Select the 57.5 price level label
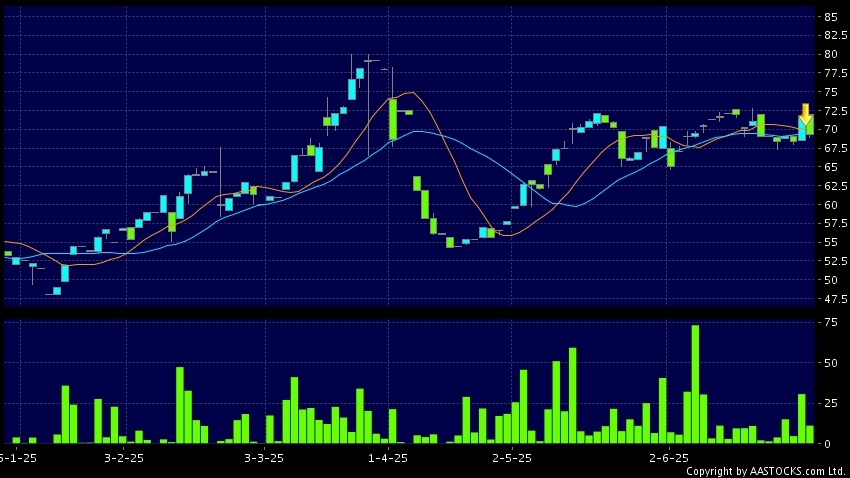Screen dimensions: 850x478 tap(836, 223)
